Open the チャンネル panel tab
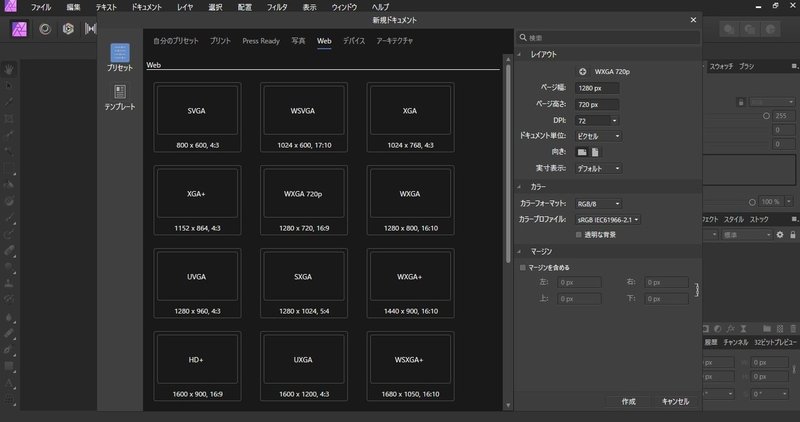Viewport: 800px width, 422px height. 735,342
